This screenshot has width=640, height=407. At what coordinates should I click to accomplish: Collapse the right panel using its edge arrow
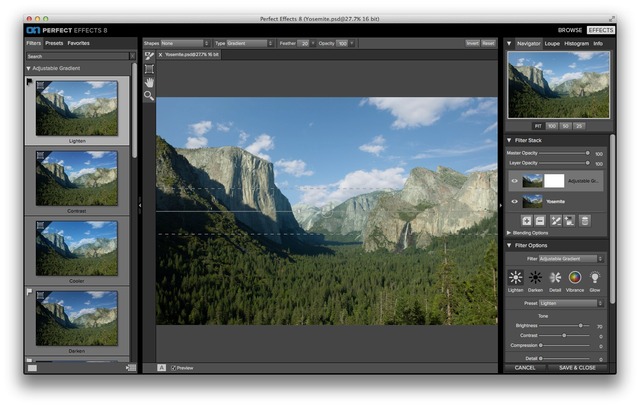coord(500,205)
